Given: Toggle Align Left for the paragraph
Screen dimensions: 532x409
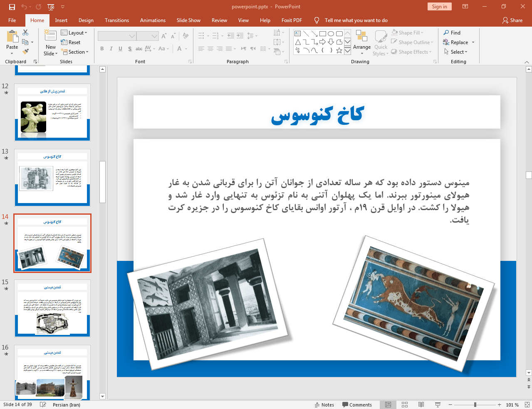Looking at the screenshot, I should click(201, 49).
